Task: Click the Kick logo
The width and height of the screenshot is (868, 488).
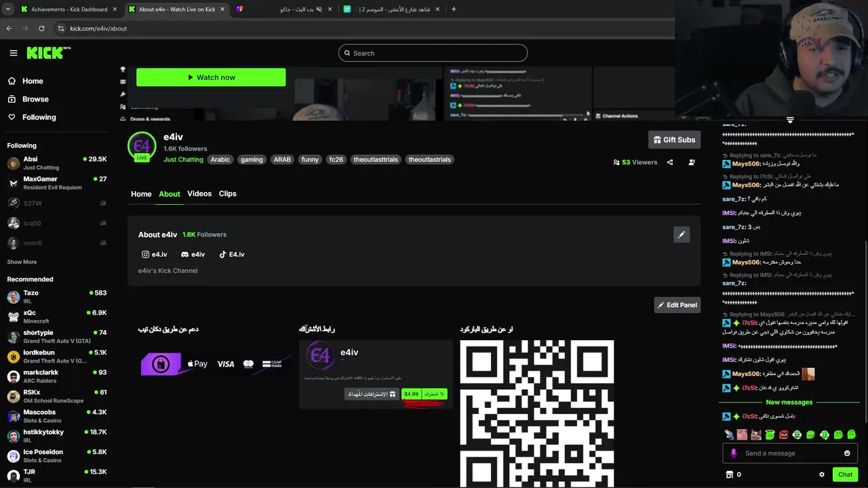Action: click(48, 53)
